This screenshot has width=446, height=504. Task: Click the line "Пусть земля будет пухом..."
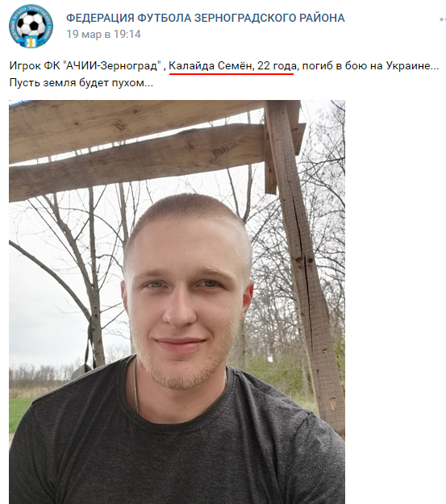coord(81,83)
